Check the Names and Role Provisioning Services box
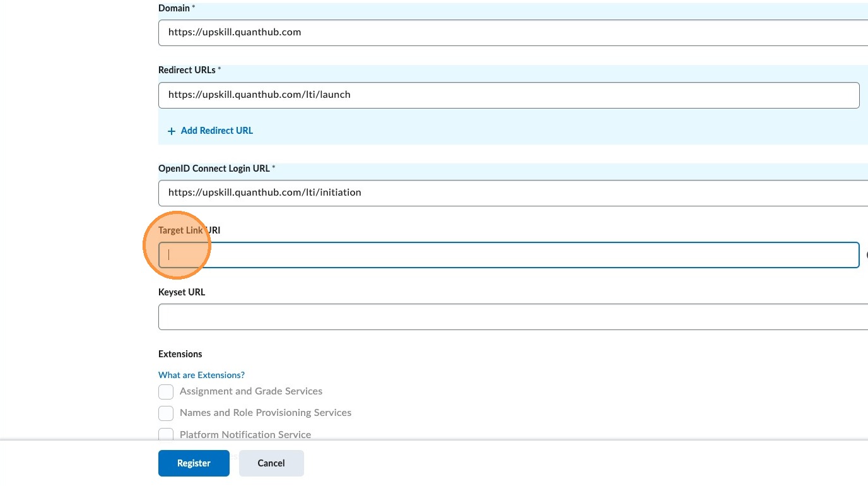The width and height of the screenshot is (868, 486). click(x=166, y=413)
